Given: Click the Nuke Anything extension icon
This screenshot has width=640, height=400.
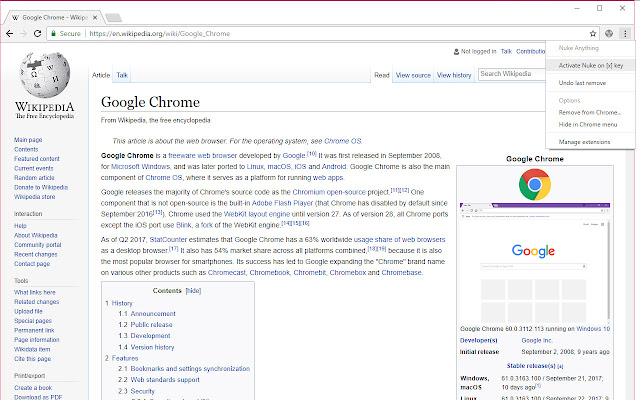Looking at the screenshot, I should coord(609,33).
